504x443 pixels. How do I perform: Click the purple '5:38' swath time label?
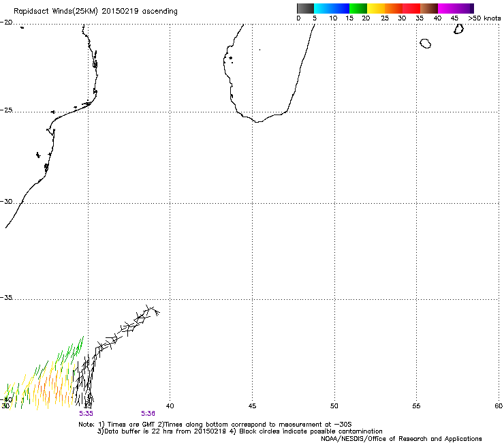click(x=148, y=414)
